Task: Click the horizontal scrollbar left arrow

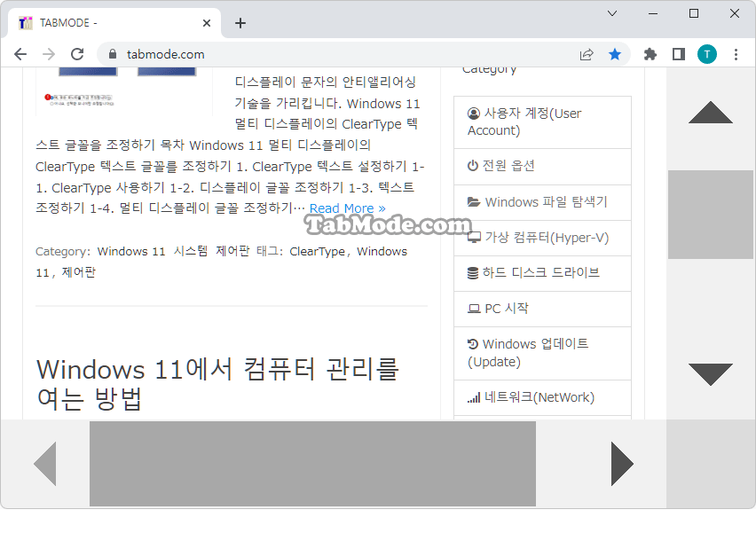Action: pos(45,464)
